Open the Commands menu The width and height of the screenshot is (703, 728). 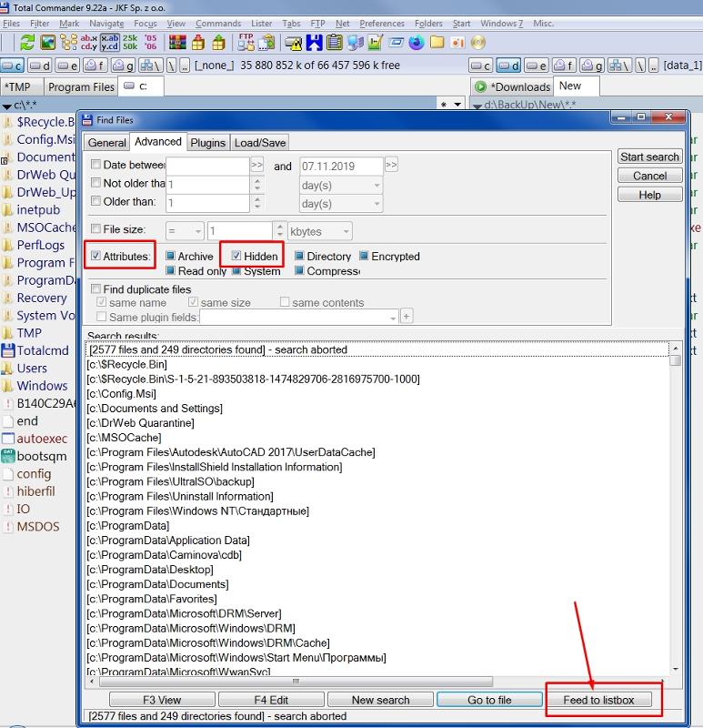click(x=218, y=24)
